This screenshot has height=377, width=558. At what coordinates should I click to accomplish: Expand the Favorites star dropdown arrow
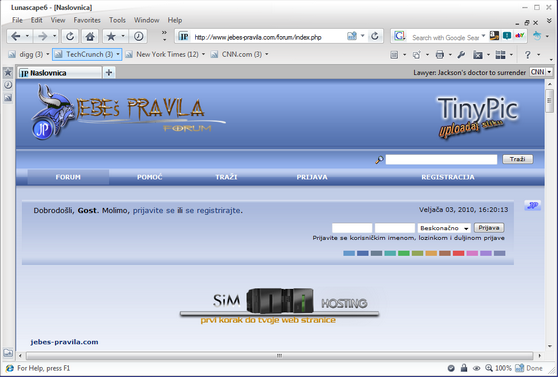[123, 36]
